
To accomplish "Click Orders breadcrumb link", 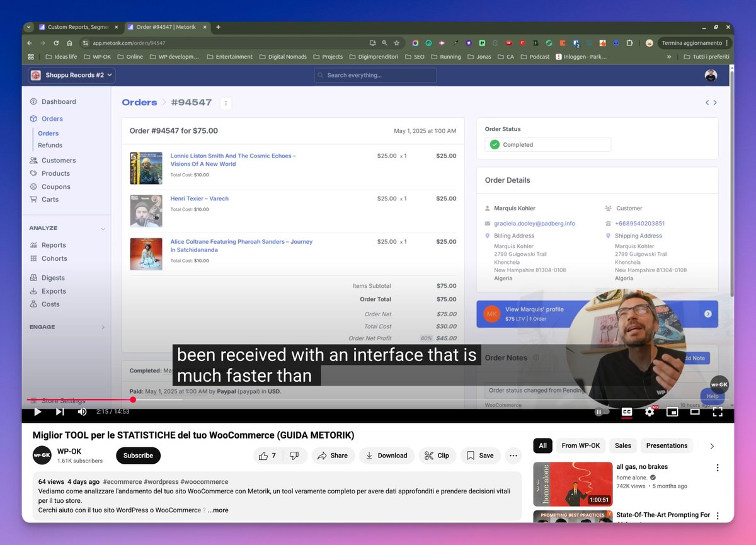I will tap(139, 102).
